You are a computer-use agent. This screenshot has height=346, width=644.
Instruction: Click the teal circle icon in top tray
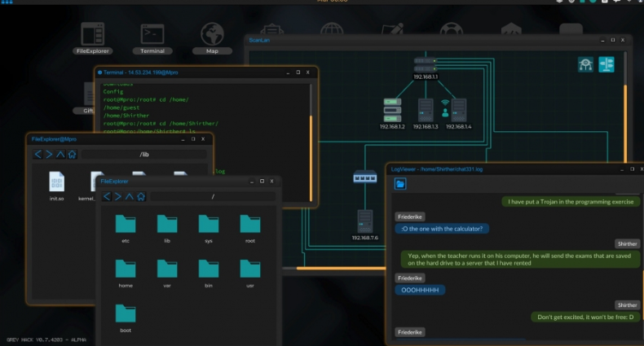593,2
